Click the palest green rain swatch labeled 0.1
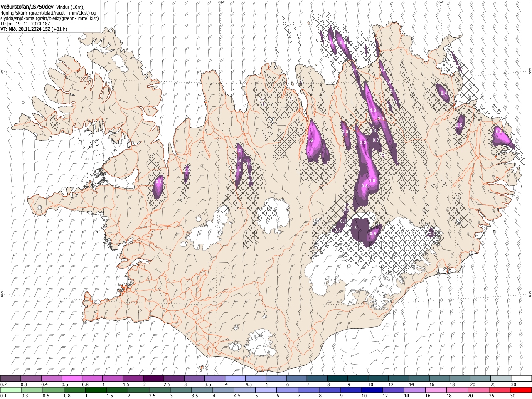Image resolution: width=532 pixels, height=399 pixels. tap(11, 390)
